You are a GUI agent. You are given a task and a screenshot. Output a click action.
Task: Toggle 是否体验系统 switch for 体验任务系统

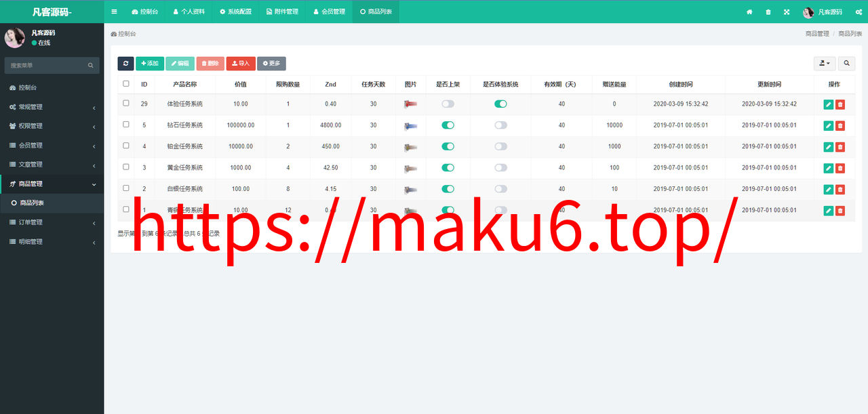(500, 104)
